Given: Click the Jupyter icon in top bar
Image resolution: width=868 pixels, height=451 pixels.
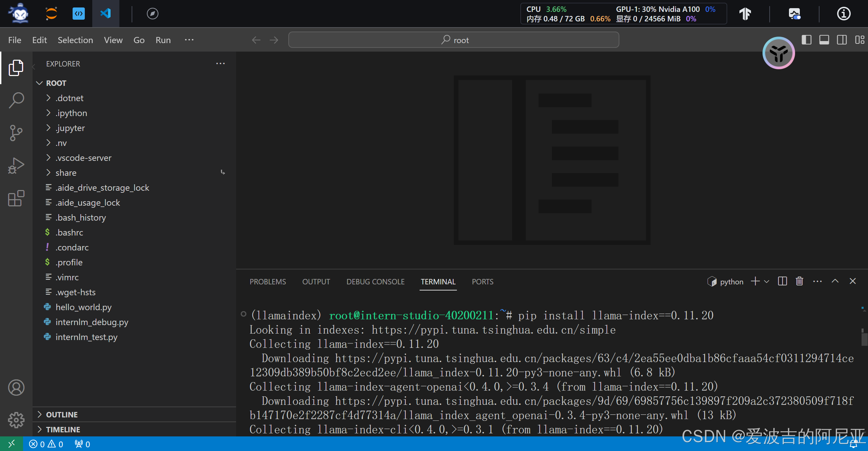Looking at the screenshot, I should tap(51, 14).
